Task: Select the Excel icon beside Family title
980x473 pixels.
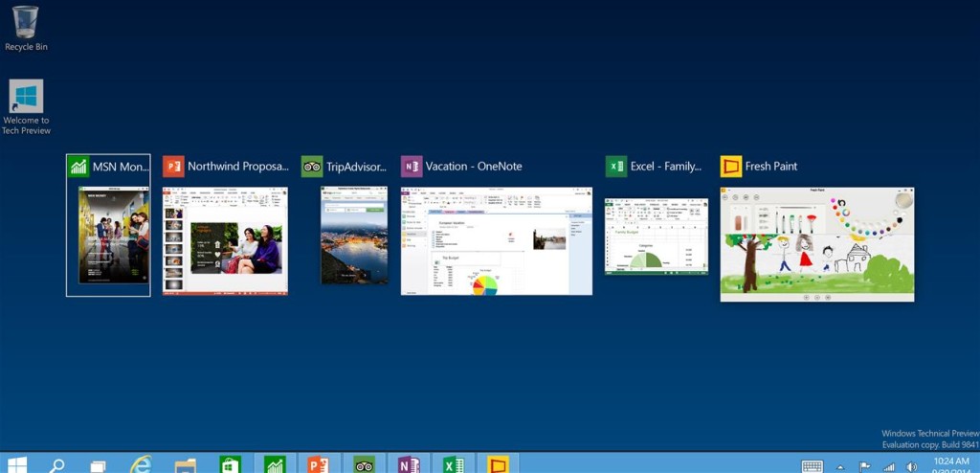Action: [x=616, y=167]
